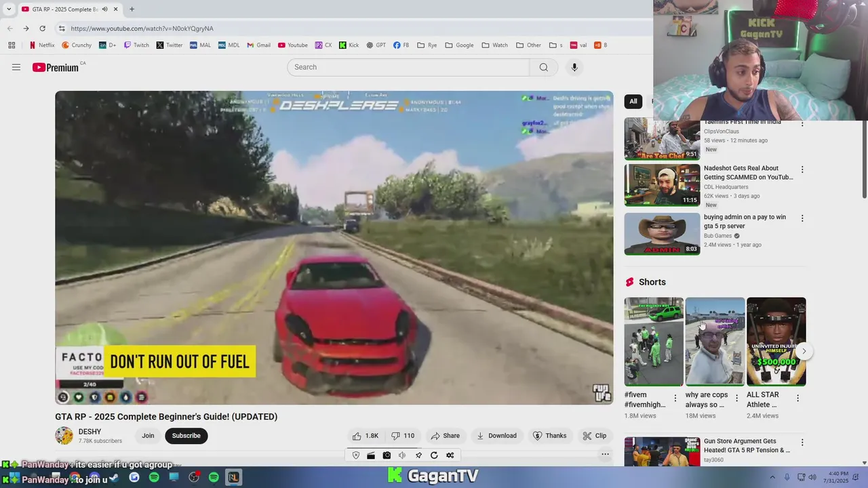Open more actions ellipsis below video

[x=605, y=455]
